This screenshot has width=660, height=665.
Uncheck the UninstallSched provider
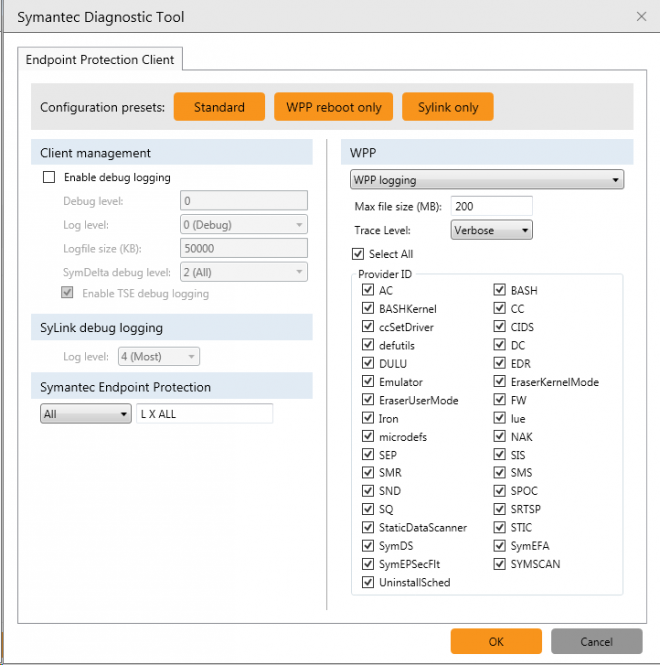pyautogui.click(x=368, y=582)
